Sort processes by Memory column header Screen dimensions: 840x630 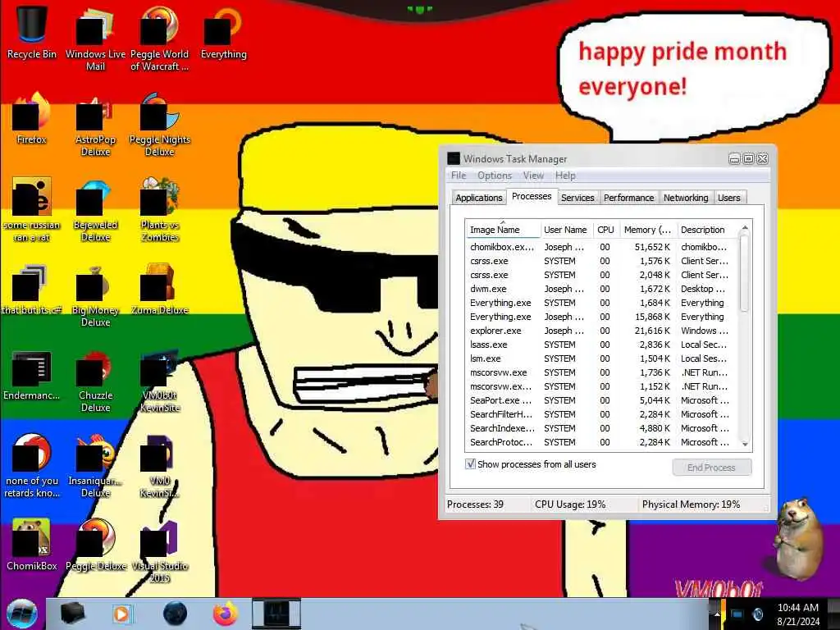coord(648,230)
